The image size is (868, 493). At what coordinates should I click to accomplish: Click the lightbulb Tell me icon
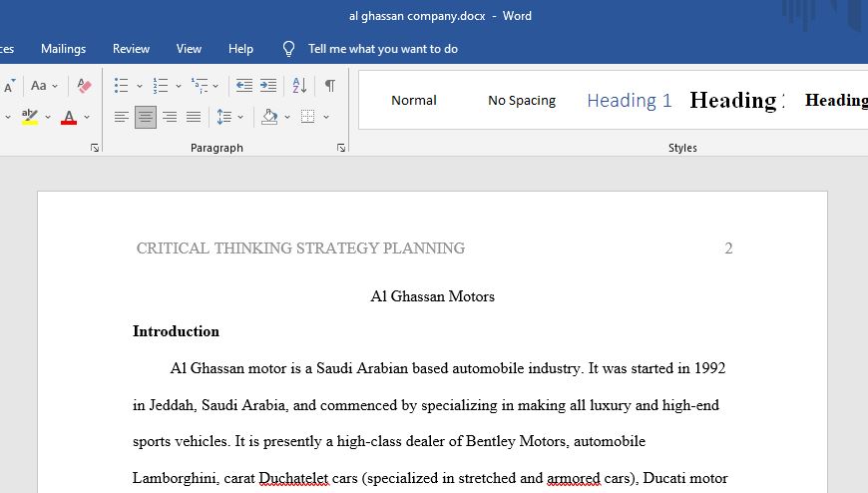click(x=289, y=49)
